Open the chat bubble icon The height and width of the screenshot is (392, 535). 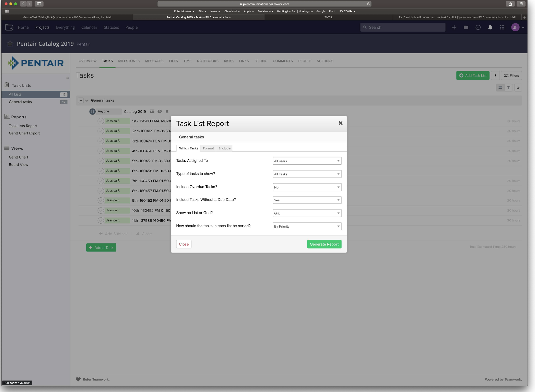[x=478, y=27]
